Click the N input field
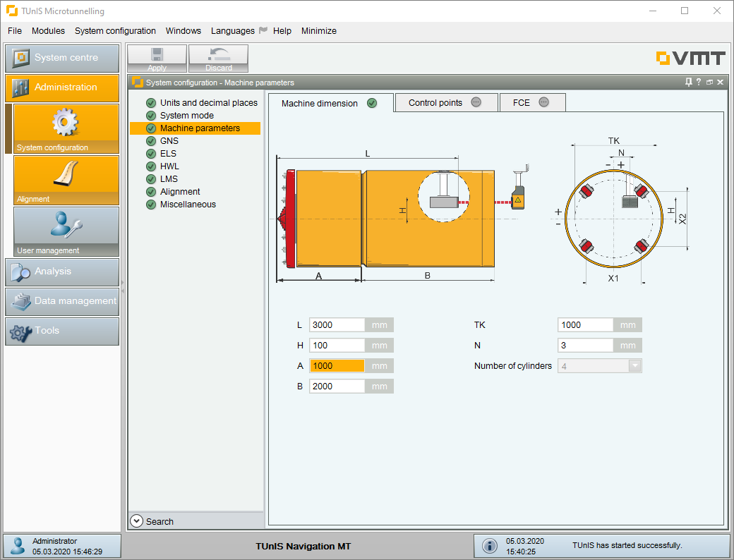Image resolution: width=734 pixels, height=560 pixels. 585,346
